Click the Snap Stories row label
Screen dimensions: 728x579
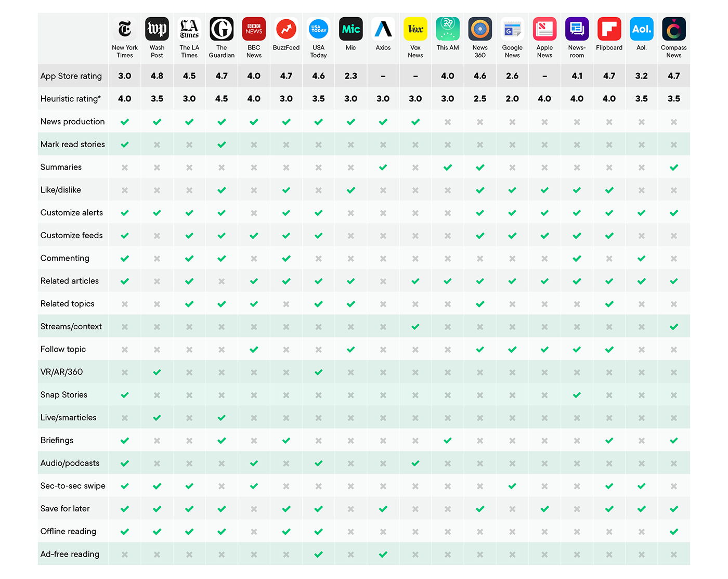click(x=64, y=395)
